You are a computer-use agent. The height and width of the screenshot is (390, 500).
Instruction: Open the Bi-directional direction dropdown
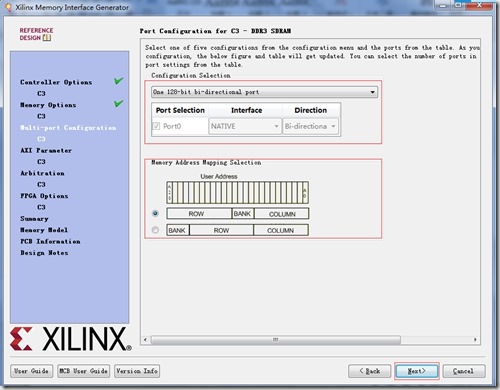coord(310,126)
